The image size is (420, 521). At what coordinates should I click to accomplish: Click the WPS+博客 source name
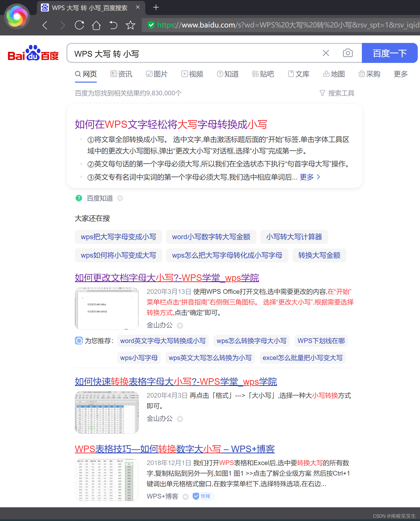point(162,496)
